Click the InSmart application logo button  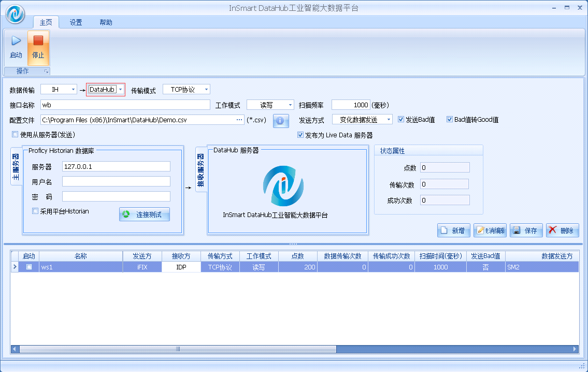click(15, 14)
